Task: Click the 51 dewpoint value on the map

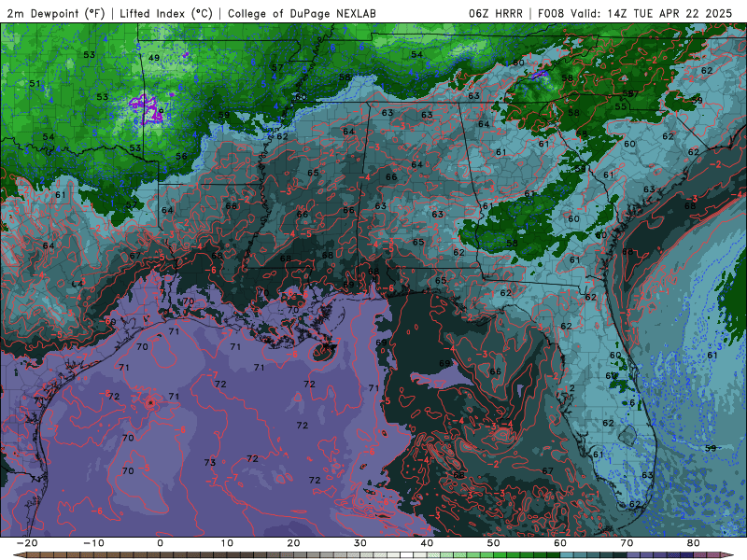Action: [x=35, y=83]
